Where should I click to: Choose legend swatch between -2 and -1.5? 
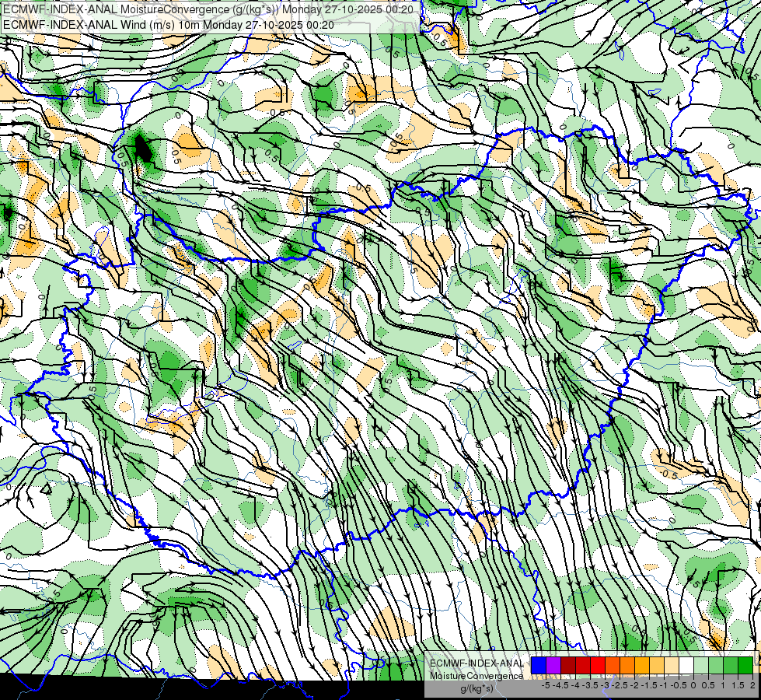click(642, 666)
